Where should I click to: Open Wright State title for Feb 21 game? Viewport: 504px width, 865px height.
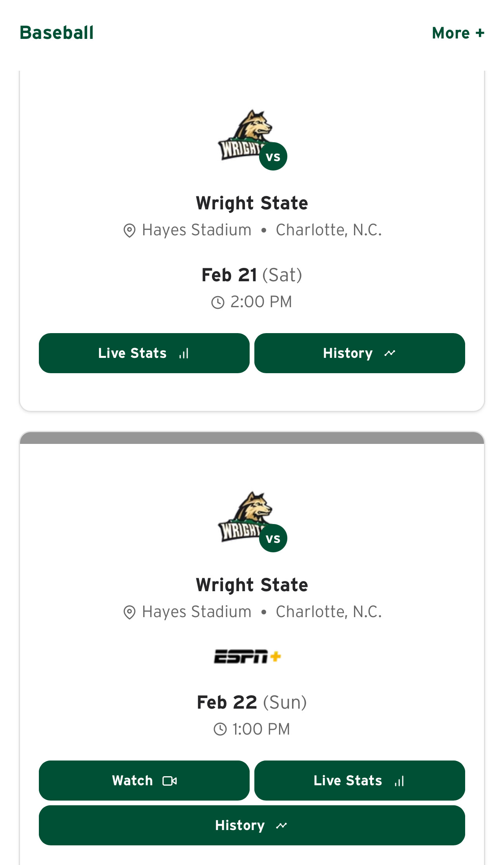coord(252,203)
